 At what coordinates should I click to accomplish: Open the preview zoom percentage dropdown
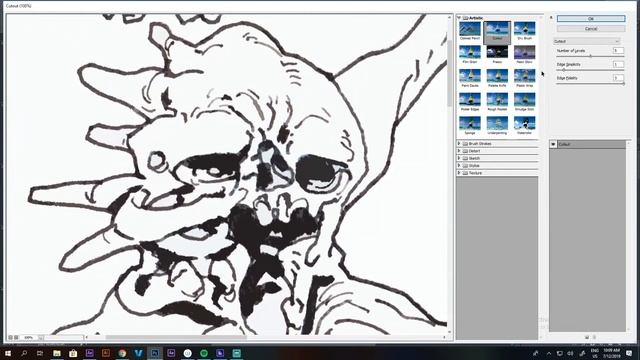41,338
